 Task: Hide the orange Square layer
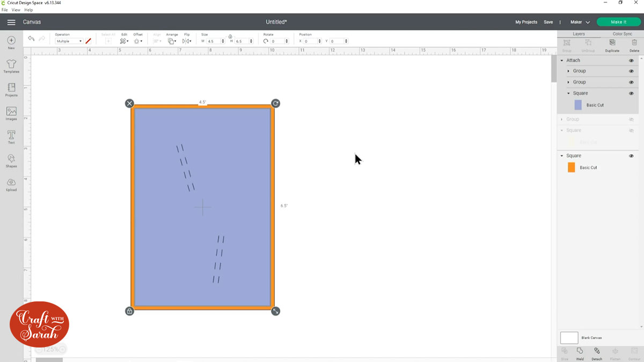(x=631, y=156)
